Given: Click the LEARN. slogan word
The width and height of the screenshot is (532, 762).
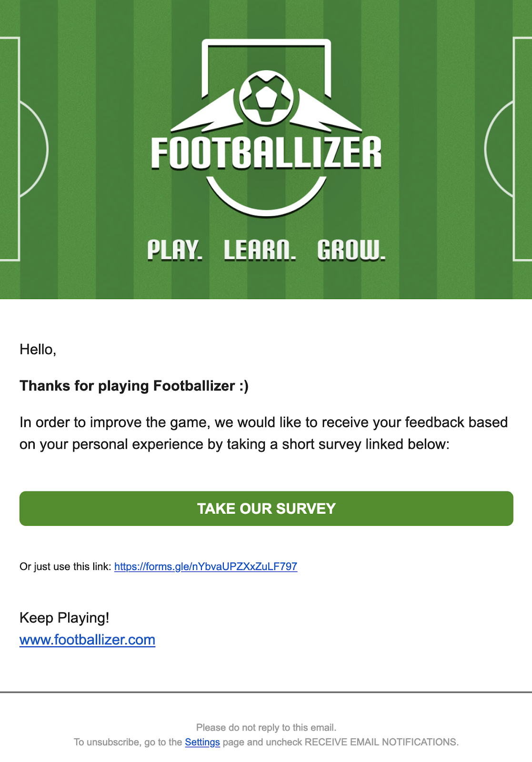Looking at the screenshot, I should click(x=260, y=250).
